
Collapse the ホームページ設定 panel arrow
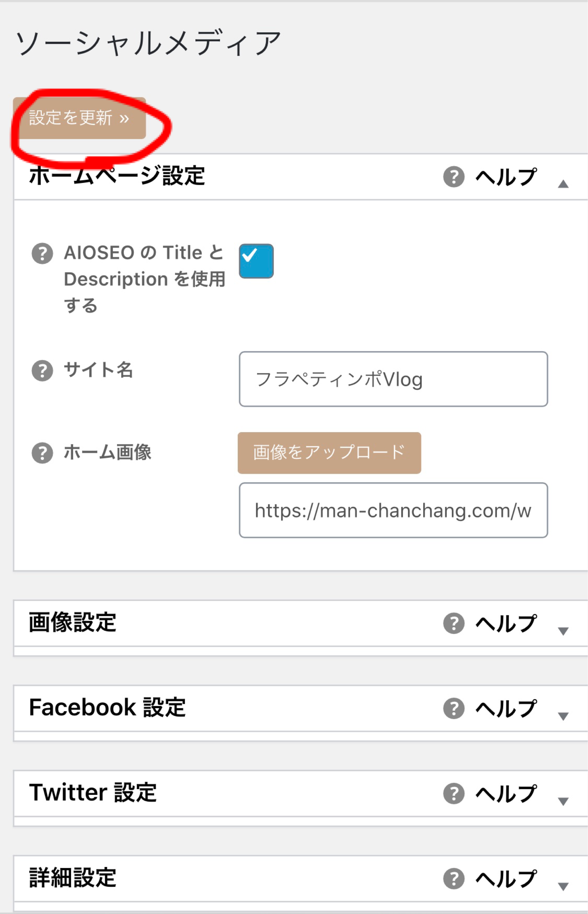[563, 184]
